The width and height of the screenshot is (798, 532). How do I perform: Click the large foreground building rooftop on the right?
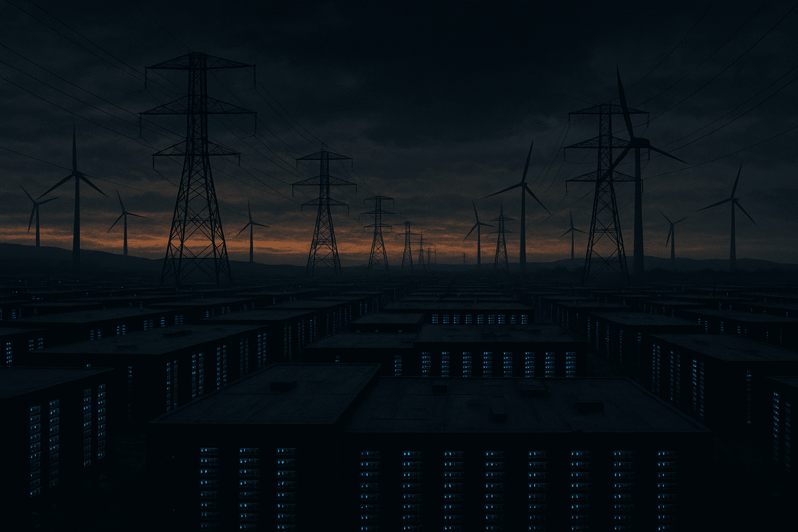[525, 405]
